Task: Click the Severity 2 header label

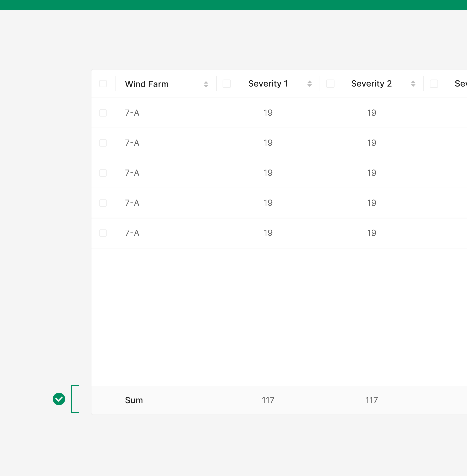Action: tap(371, 84)
